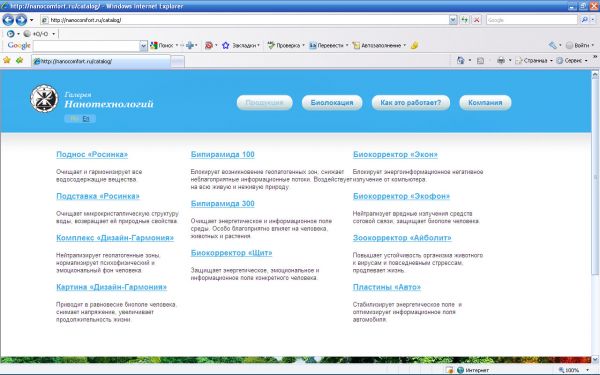
Task: Click the Google toolbar search field
Action: pyautogui.click(x=86, y=46)
